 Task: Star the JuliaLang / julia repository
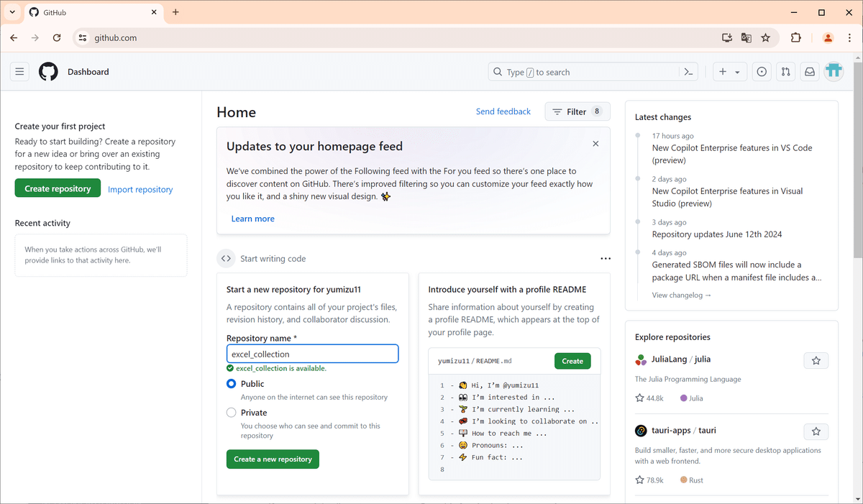(816, 361)
